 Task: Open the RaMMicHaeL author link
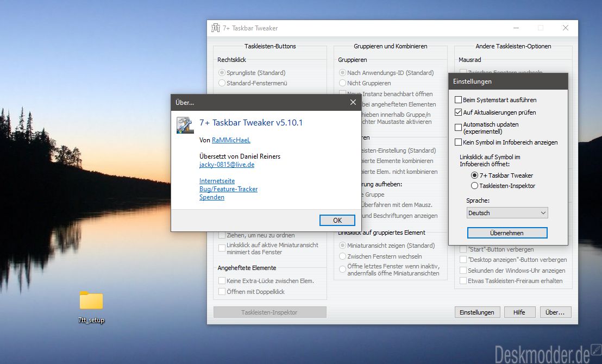231,140
